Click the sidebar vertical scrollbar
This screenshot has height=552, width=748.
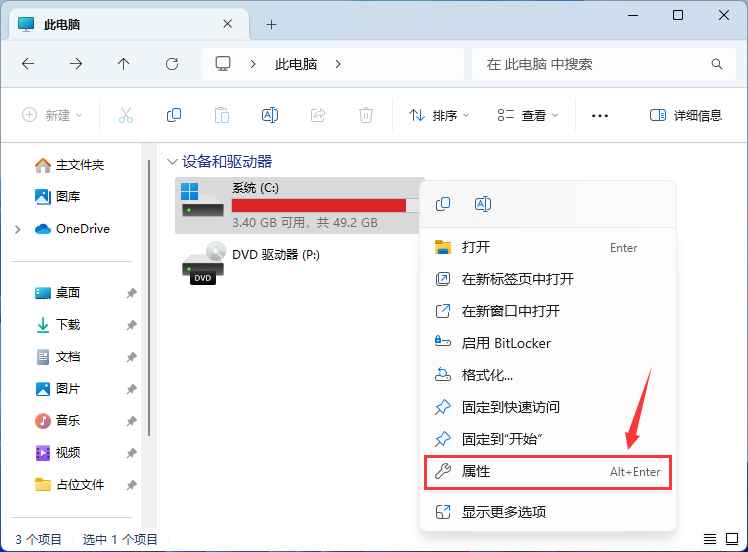point(149,298)
